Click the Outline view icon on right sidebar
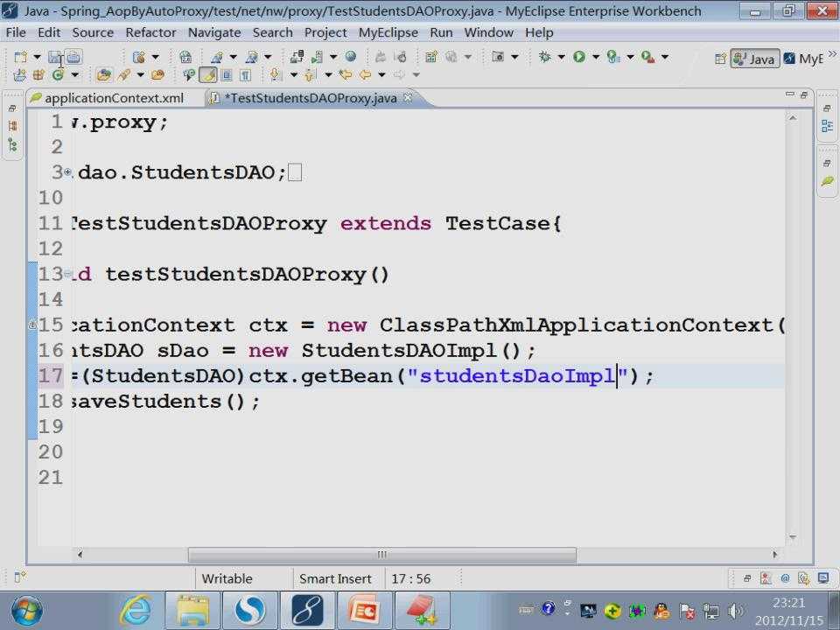Viewport: 840px width, 630px height. (827, 126)
